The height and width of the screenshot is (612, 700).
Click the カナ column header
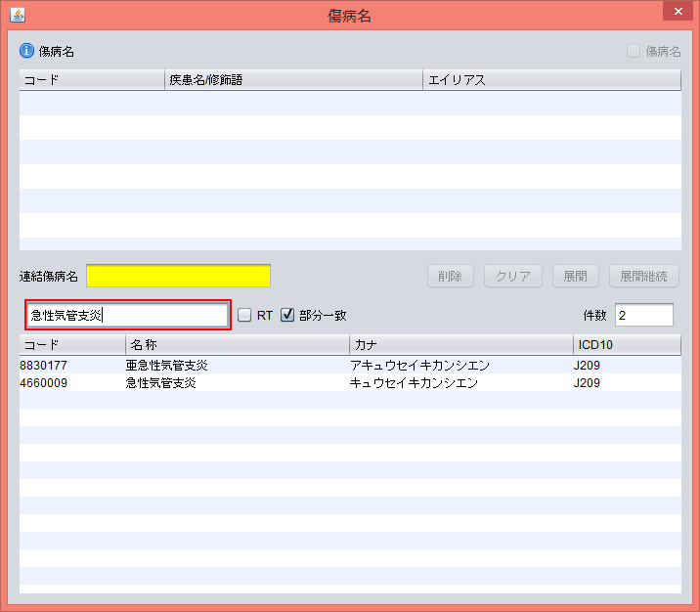(461, 344)
